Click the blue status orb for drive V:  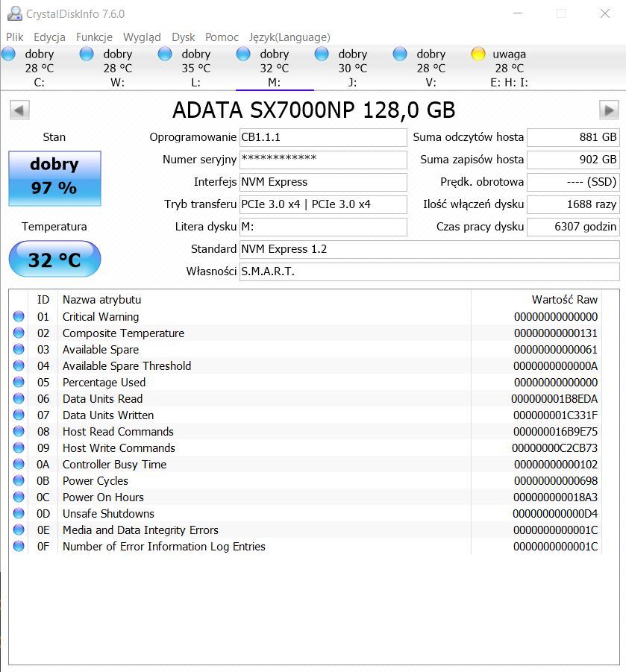[x=400, y=54]
